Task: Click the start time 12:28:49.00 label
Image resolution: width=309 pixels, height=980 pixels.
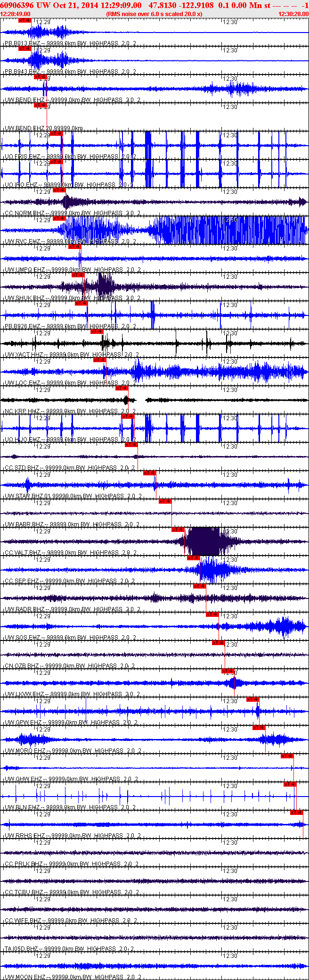Action: [16, 14]
